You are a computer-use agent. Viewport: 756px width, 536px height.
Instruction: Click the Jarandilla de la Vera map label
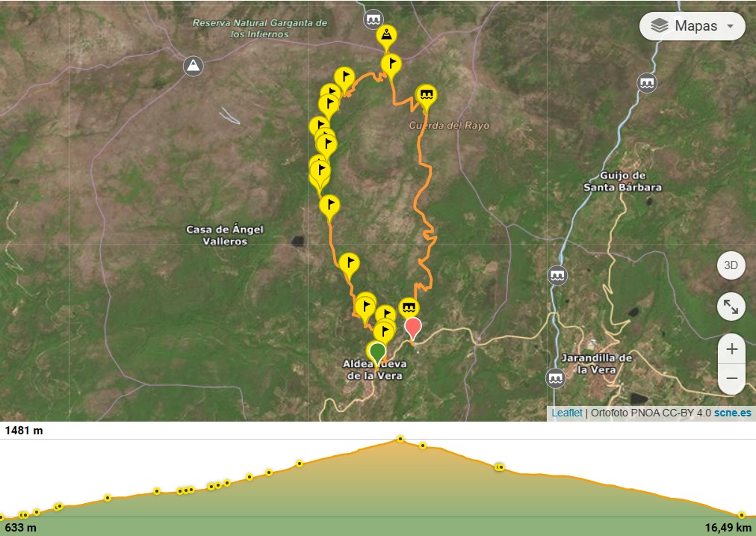(597, 364)
